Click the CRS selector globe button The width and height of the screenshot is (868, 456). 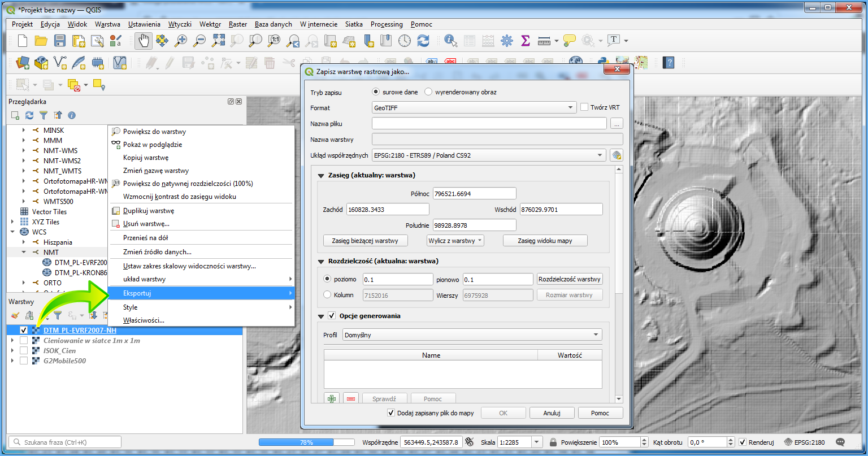point(616,155)
